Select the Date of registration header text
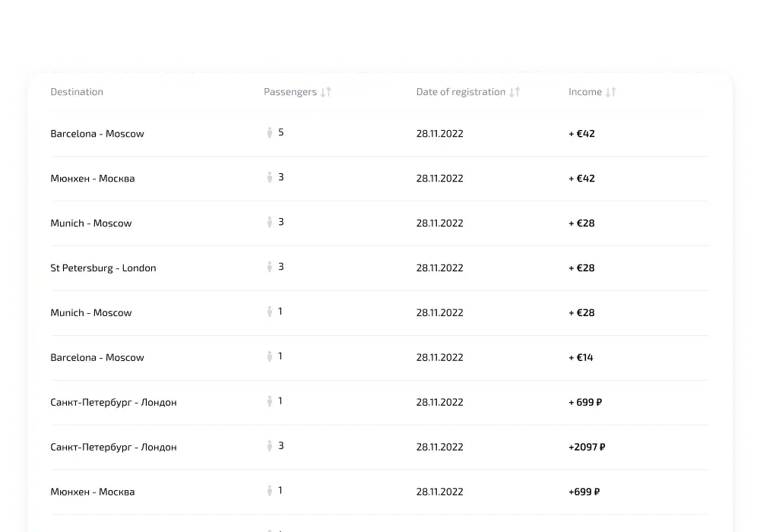This screenshot has width=760, height=532. point(461,92)
